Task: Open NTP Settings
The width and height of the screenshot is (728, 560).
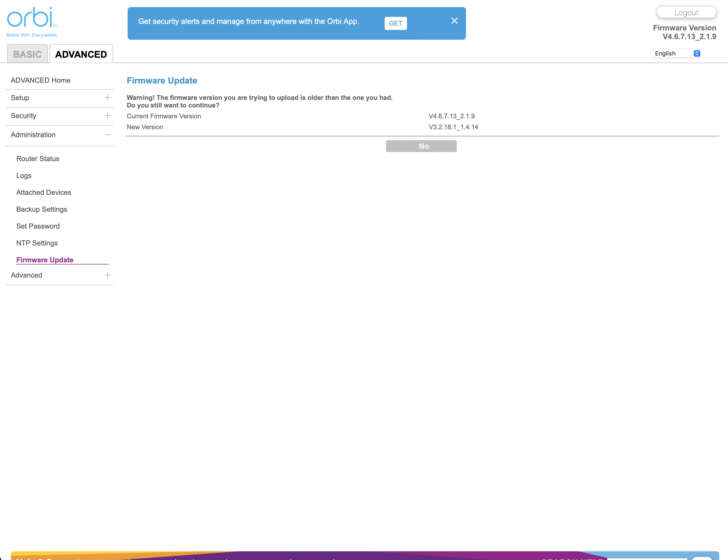Action: click(37, 243)
